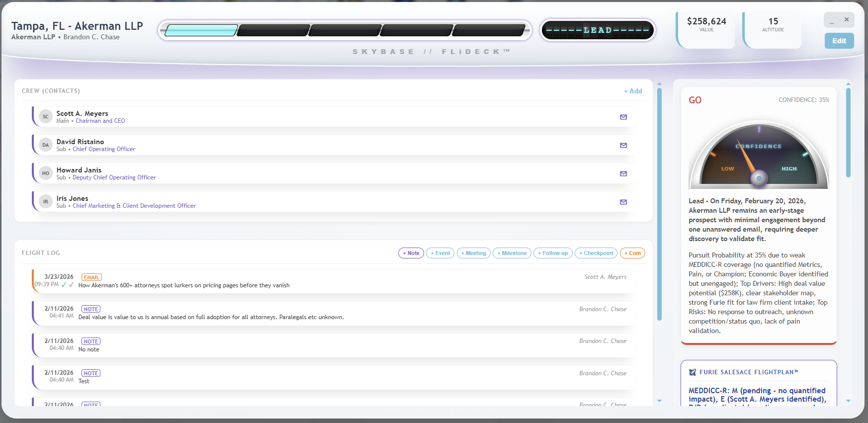
Task: Add a Checkpoint to flight log
Action: (x=596, y=253)
